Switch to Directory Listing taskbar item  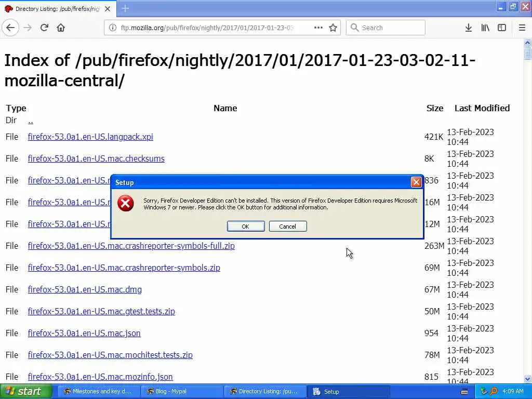coord(264,392)
